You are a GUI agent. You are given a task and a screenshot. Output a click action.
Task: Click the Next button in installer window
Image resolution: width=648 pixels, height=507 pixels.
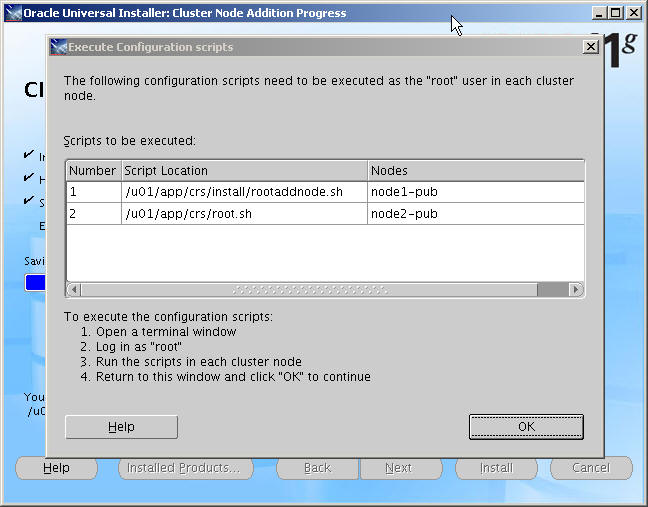point(401,468)
